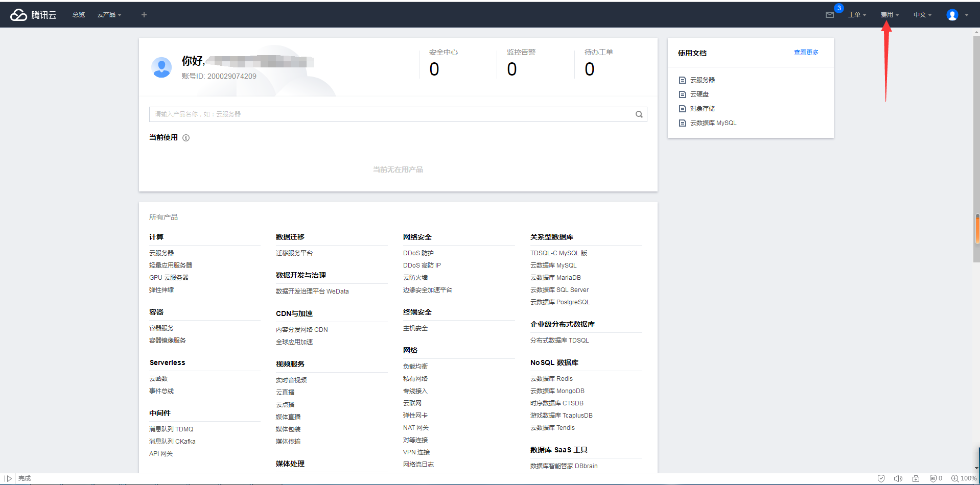The height and width of the screenshot is (485, 980).
Task: Click the document icon next to 云硬盘
Action: [682, 94]
